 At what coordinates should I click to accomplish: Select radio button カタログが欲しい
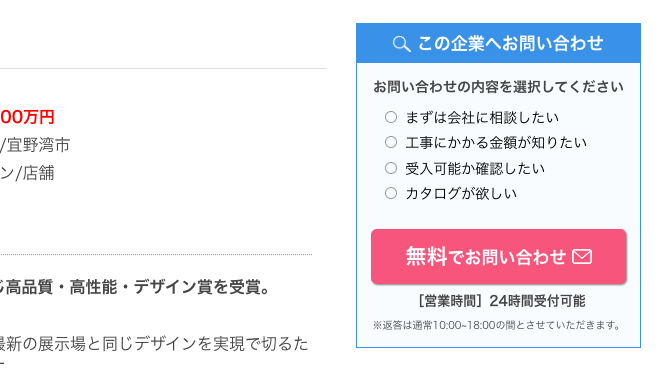pyautogui.click(x=391, y=193)
